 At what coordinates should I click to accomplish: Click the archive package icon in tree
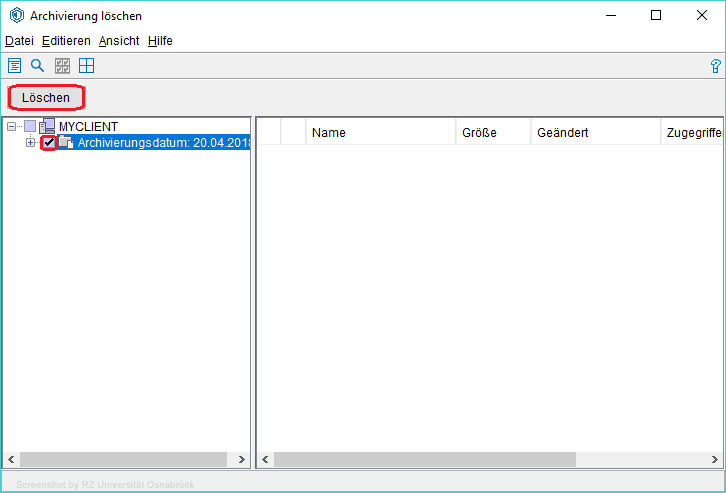[x=65, y=143]
